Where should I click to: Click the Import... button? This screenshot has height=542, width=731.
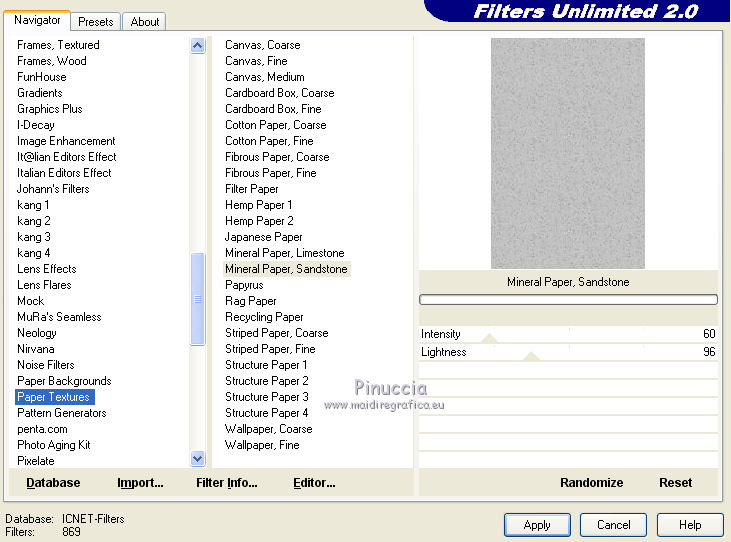click(140, 483)
